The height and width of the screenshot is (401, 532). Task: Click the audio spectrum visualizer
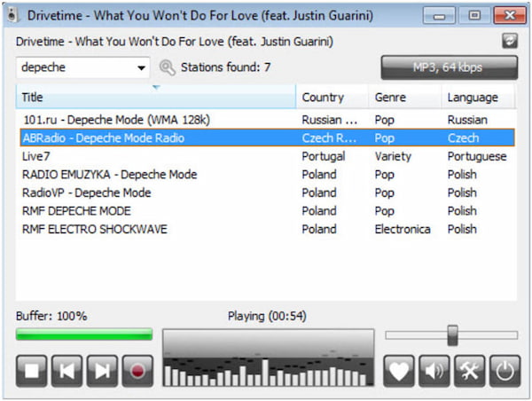pos(269,358)
